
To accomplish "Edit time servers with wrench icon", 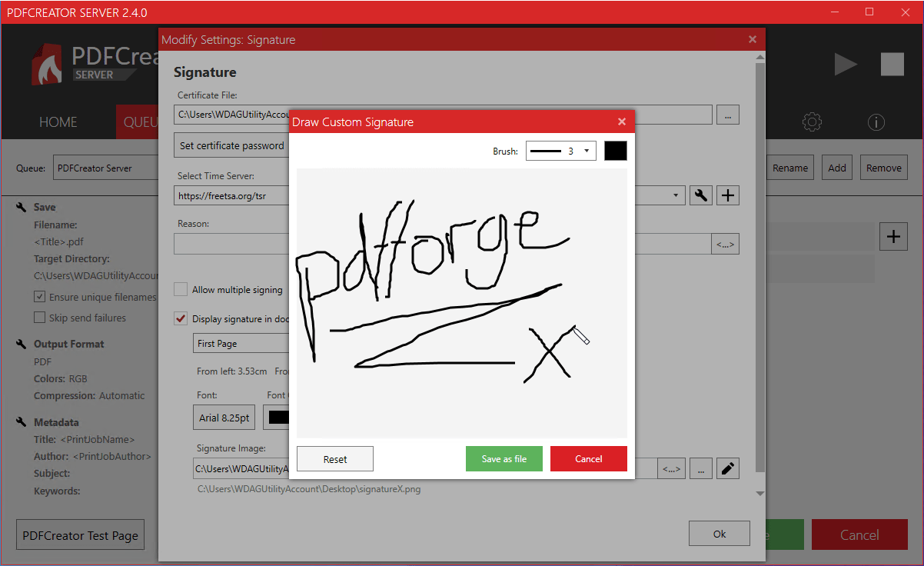I will (x=700, y=195).
